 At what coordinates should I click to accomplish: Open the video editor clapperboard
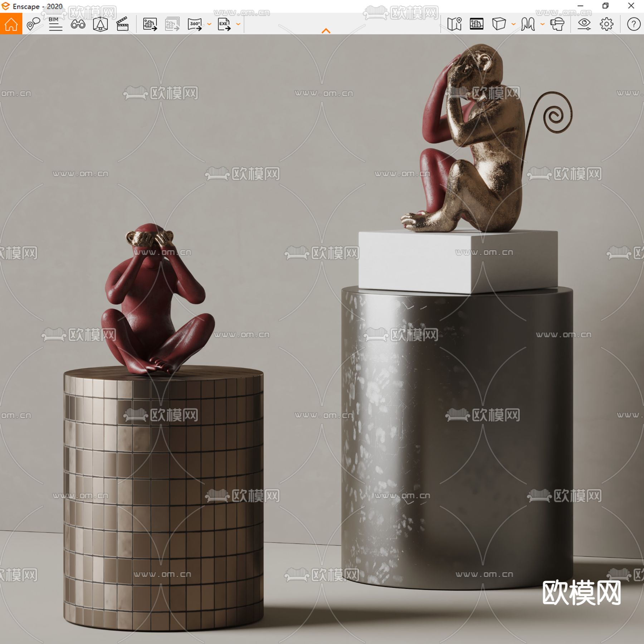tap(122, 24)
